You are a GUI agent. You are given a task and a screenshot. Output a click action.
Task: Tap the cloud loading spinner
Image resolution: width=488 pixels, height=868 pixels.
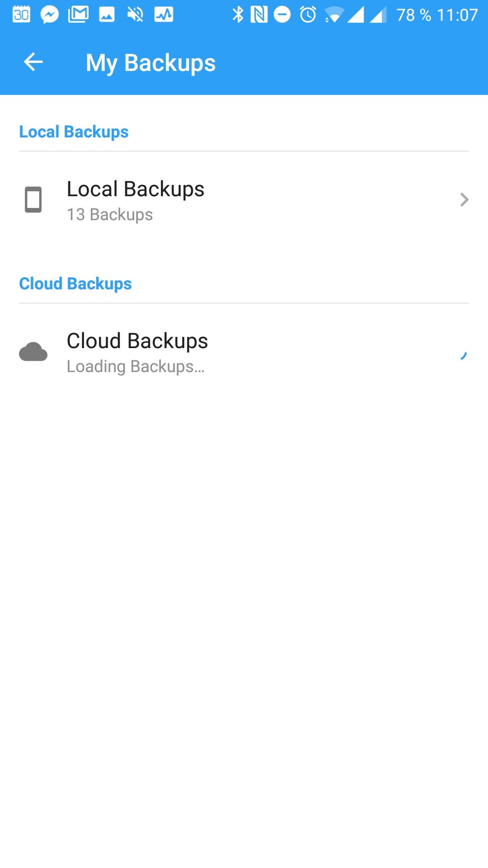(464, 356)
